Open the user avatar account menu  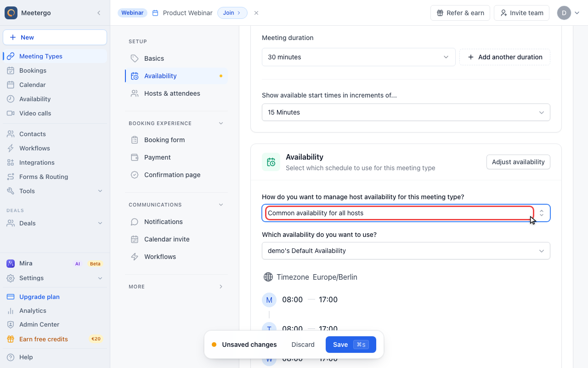(569, 13)
